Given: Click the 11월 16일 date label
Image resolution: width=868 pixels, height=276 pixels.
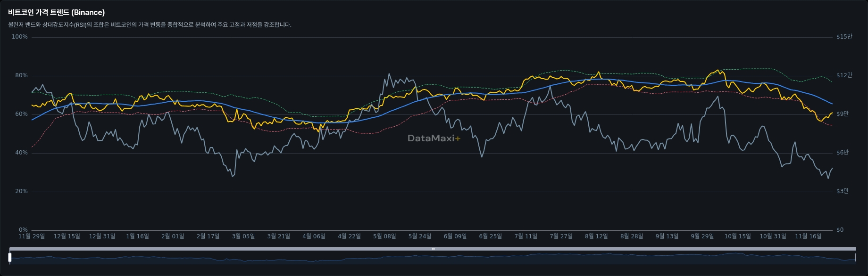Looking at the screenshot, I should click(808, 236).
